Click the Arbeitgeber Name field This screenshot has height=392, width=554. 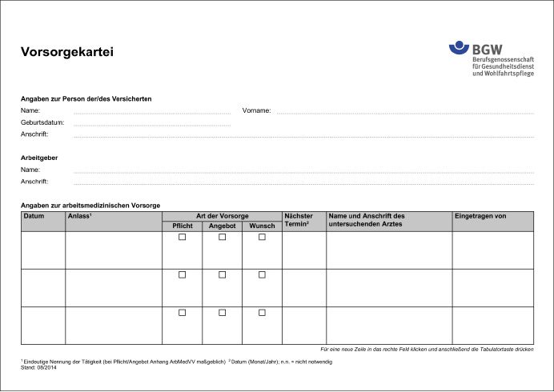(303, 170)
